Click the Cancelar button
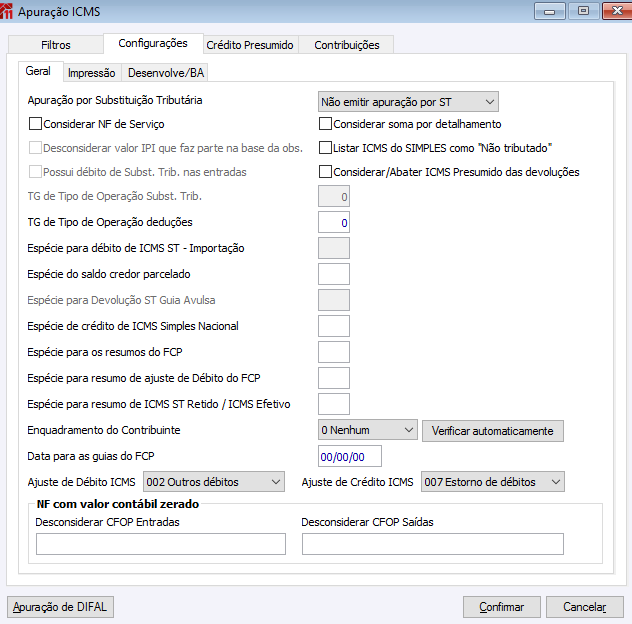Image resolution: width=632 pixels, height=624 pixels. tap(584, 607)
